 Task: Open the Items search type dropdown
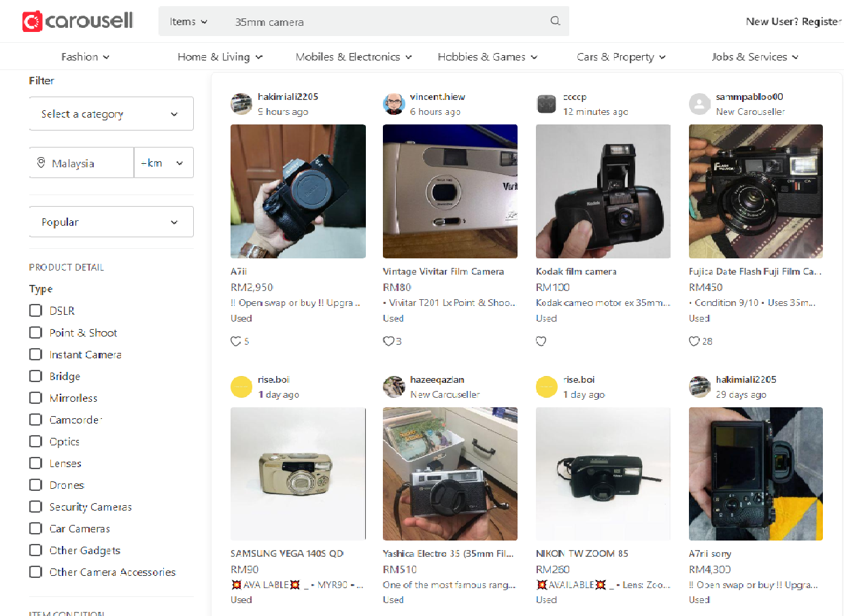click(188, 22)
